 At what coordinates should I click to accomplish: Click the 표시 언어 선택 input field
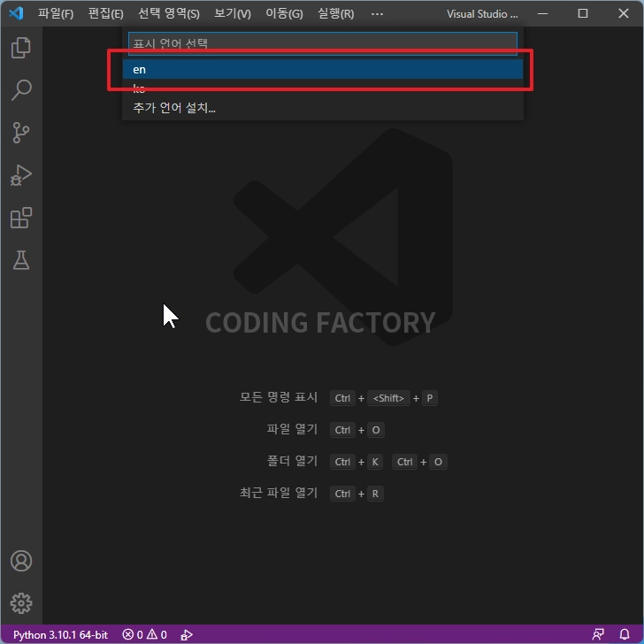click(323, 43)
